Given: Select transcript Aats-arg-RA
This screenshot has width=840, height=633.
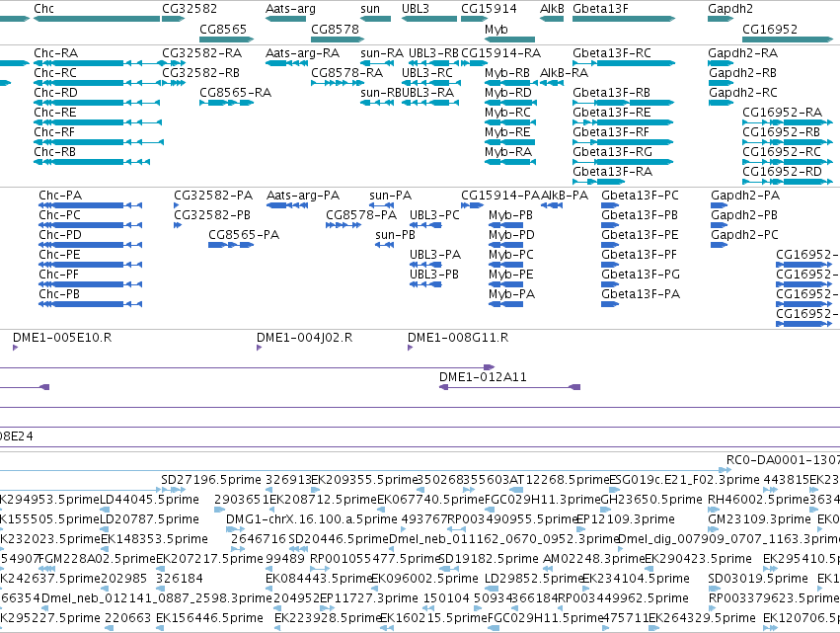Looking at the screenshot, I should point(286,63).
